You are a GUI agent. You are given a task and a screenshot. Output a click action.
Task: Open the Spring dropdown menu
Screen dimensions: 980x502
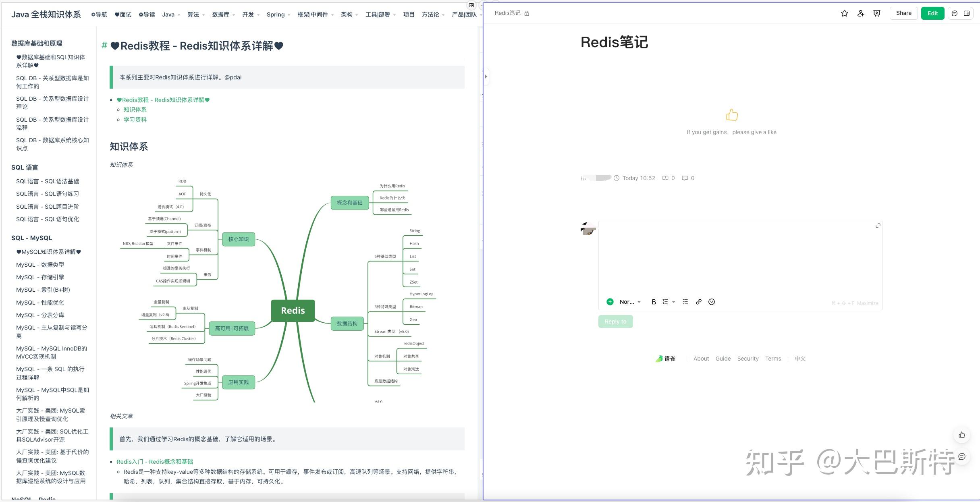click(x=278, y=15)
